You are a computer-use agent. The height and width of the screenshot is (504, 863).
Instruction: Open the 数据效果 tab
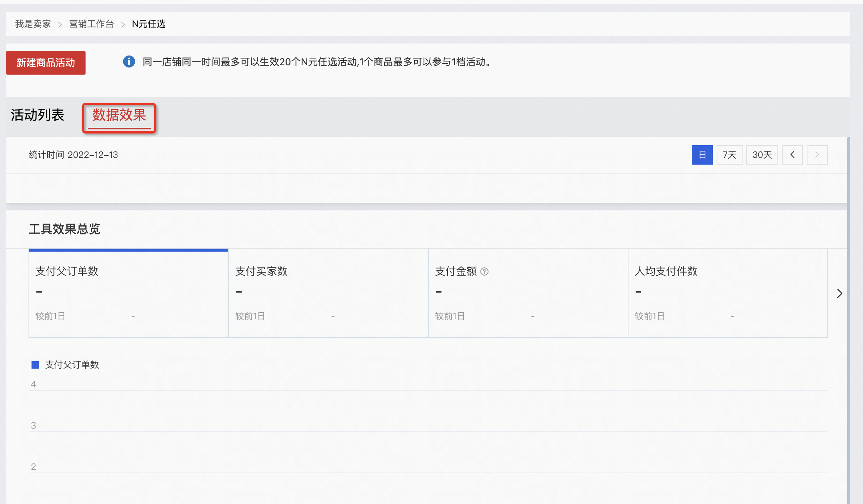pos(119,115)
